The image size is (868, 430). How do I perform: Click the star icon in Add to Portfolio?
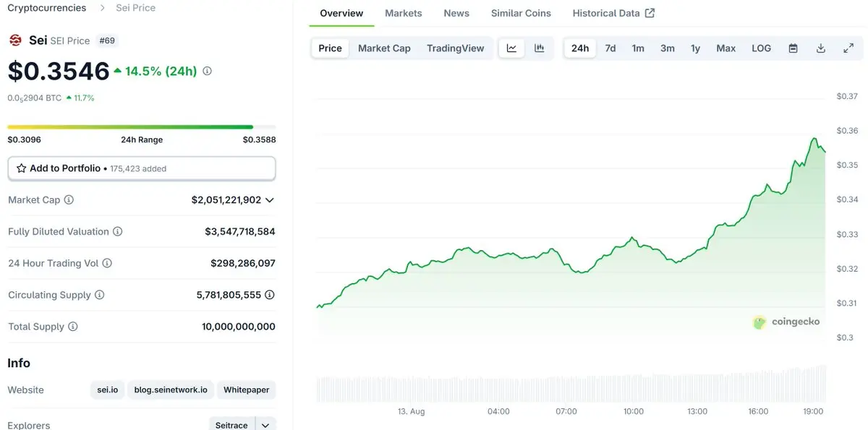21,168
